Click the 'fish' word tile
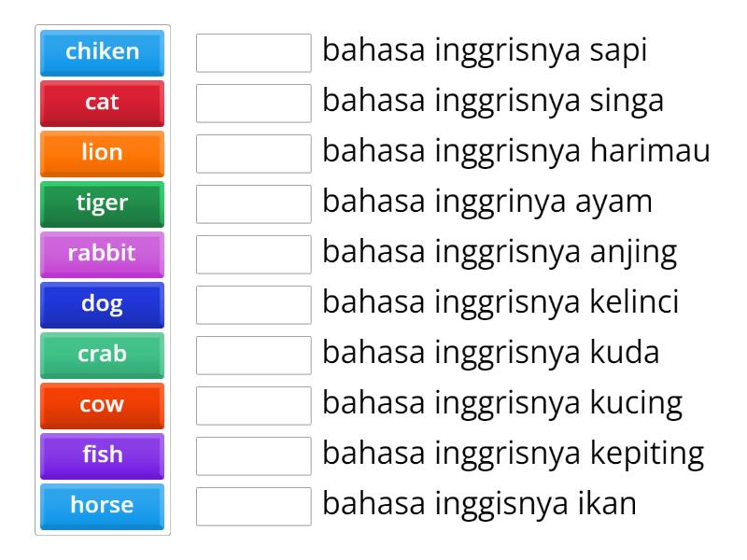The image size is (747, 560). click(x=101, y=455)
